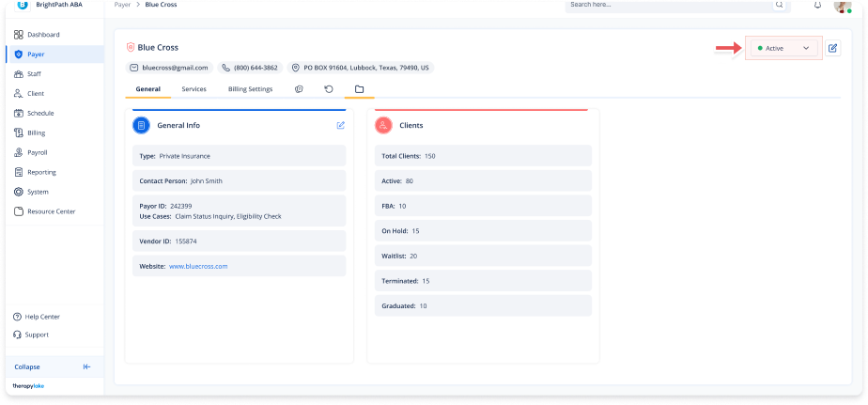Image resolution: width=868 pixels, height=405 pixels.
Task: Click the Total Clients: 150 row
Action: click(483, 156)
